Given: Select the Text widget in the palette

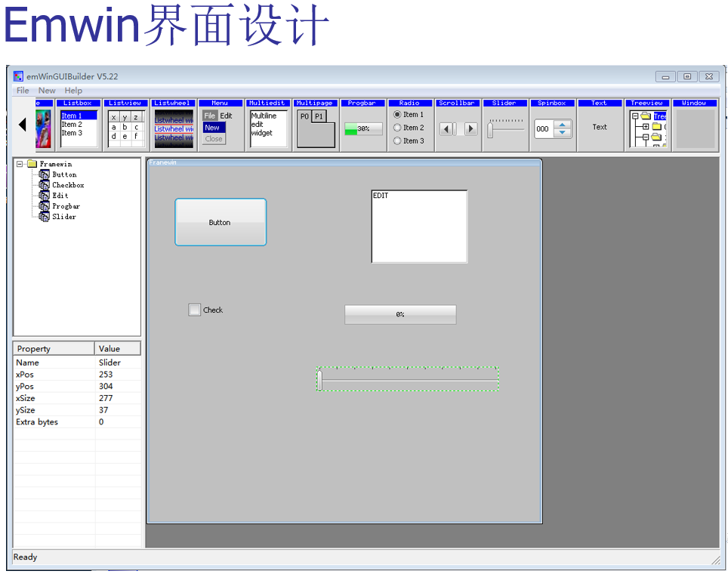Looking at the screenshot, I should (x=600, y=125).
